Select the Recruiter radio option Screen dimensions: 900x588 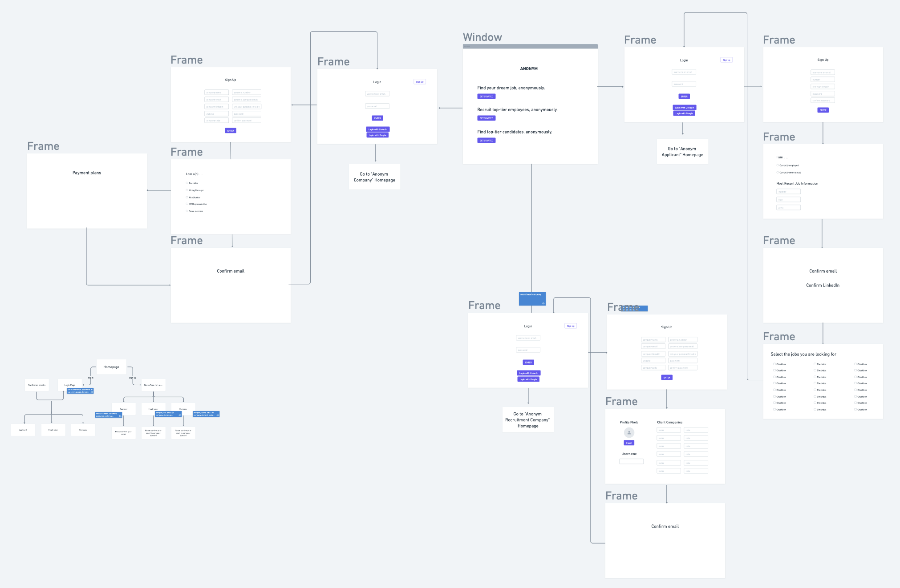[x=187, y=183]
